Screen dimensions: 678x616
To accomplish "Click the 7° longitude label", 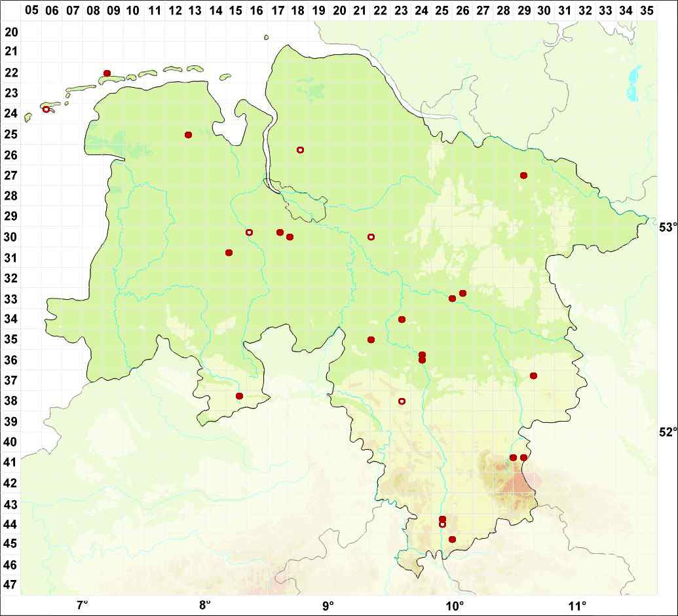I will (x=82, y=604).
